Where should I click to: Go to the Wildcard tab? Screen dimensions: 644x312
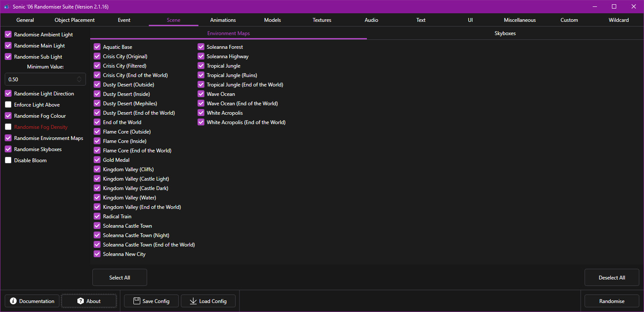point(618,20)
